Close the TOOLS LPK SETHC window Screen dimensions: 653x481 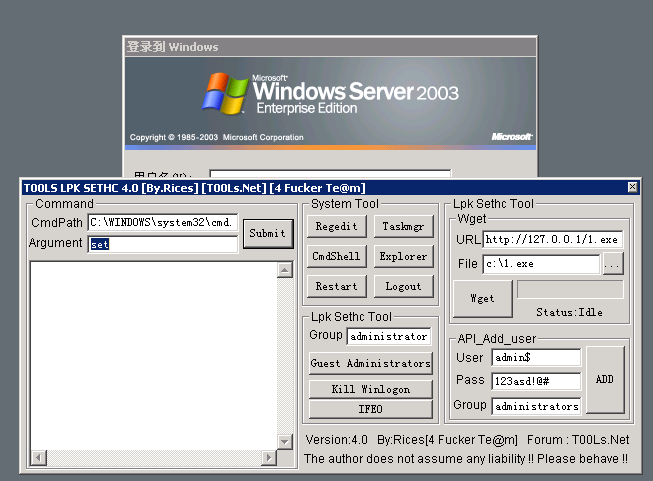[632, 187]
